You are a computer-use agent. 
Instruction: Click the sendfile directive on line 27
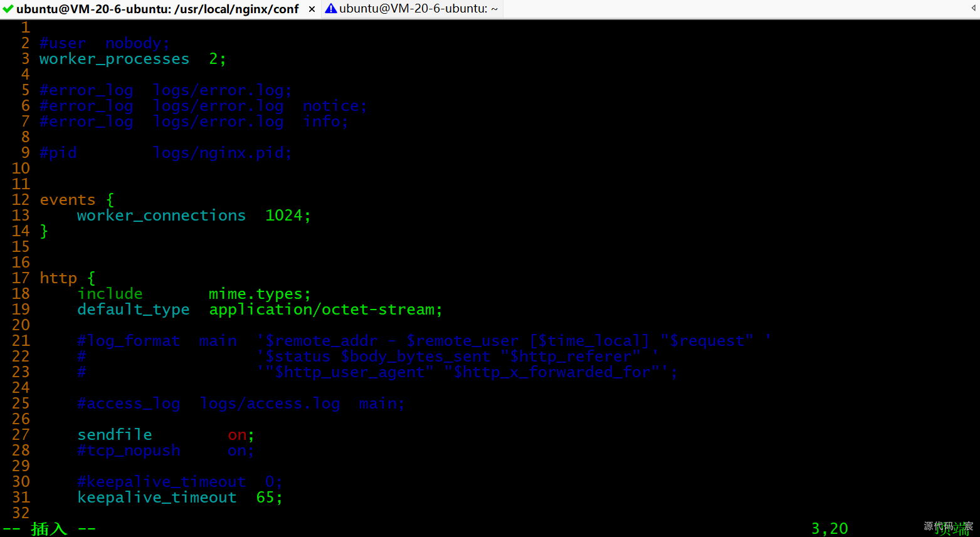tap(115, 435)
